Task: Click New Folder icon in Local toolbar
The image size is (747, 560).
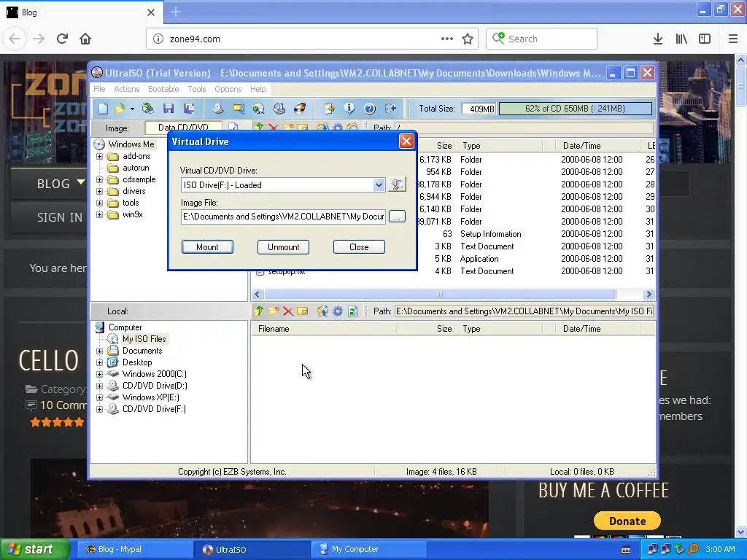Action: coord(274,311)
